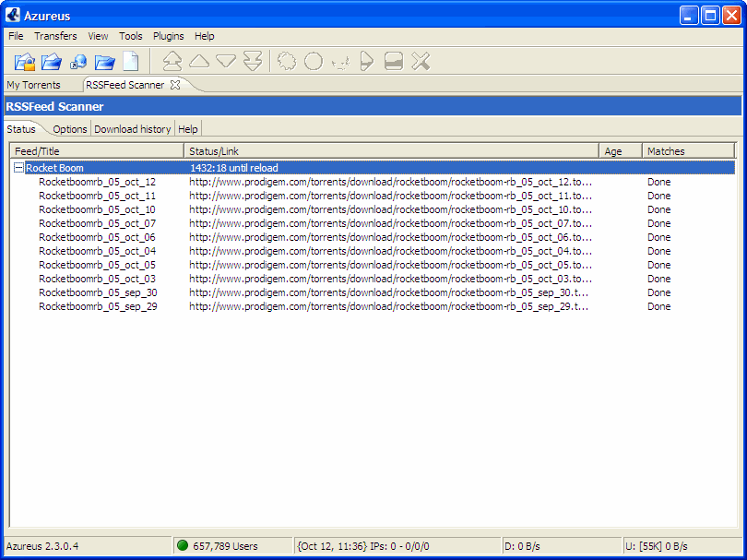The height and width of the screenshot is (560, 747).
Task: Click the move to bottom double-arrow icon
Action: point(253,62)
